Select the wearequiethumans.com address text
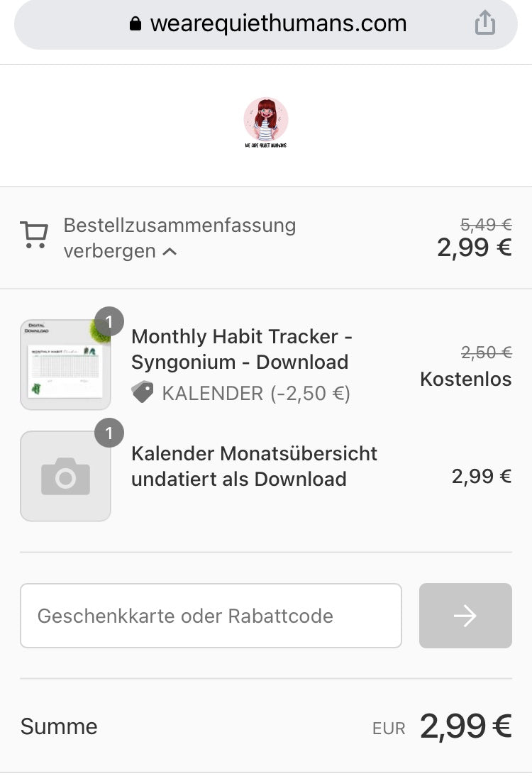This screenshot has height=776, width=532. click(278, 23)
